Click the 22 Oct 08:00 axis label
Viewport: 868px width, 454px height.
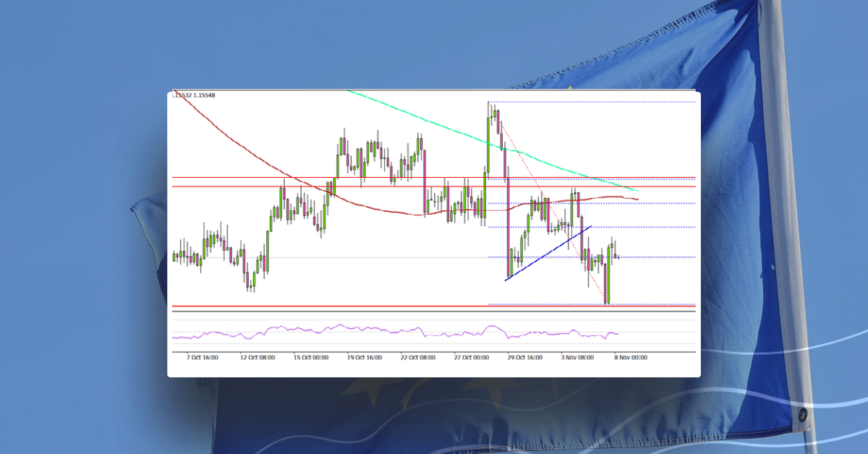click(418, 356)
